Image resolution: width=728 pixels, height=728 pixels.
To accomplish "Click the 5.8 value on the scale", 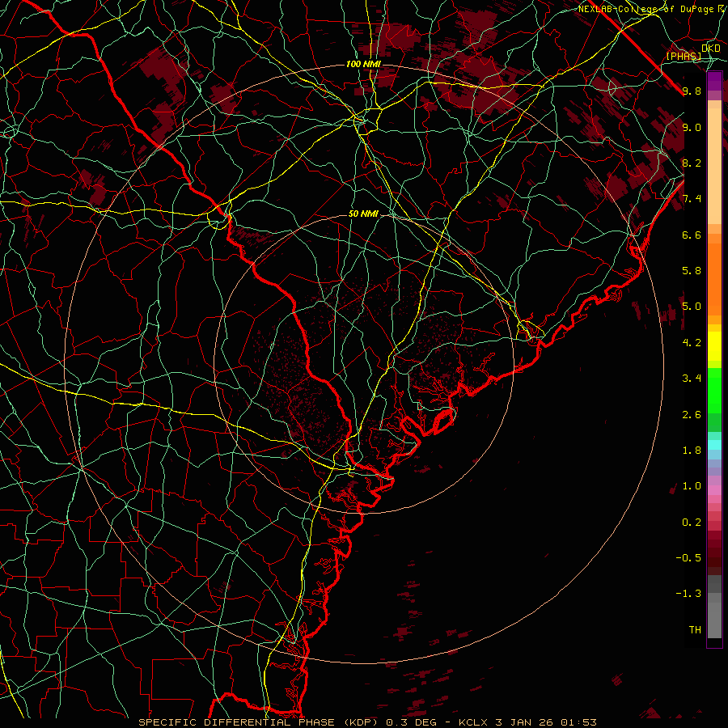I will tap(692, 271).
